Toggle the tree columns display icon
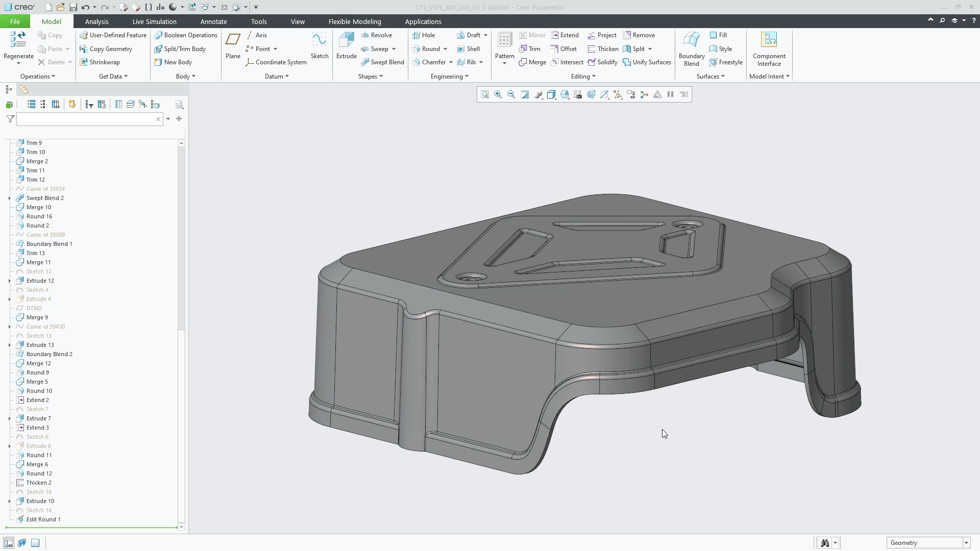This screenshot has height=551, width=980. (x=56, y=105)
